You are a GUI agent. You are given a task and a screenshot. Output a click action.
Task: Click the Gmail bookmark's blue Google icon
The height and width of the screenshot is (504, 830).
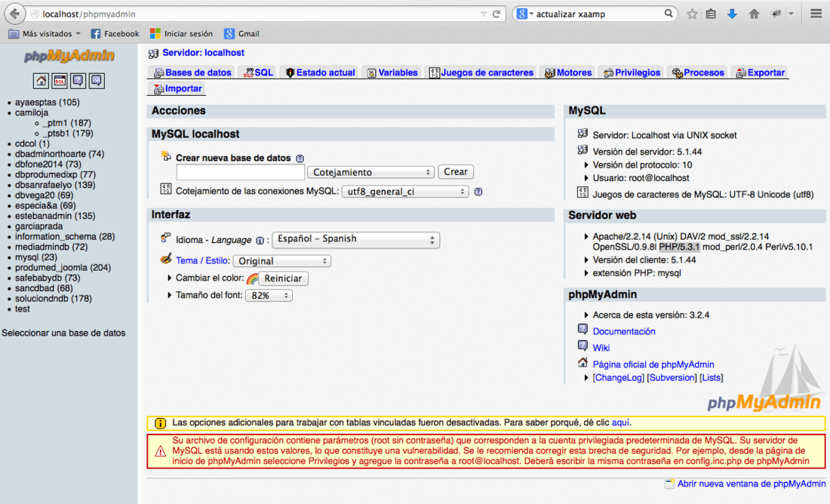pos(229,34)
